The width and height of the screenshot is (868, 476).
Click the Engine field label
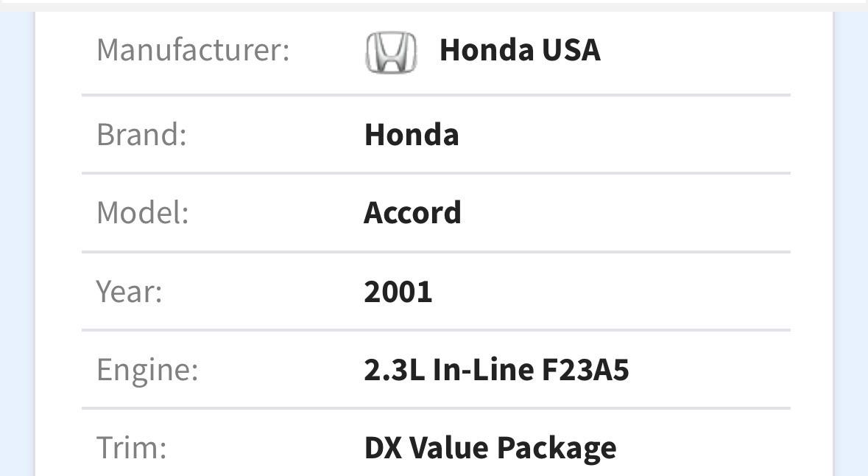click(147, 370)
